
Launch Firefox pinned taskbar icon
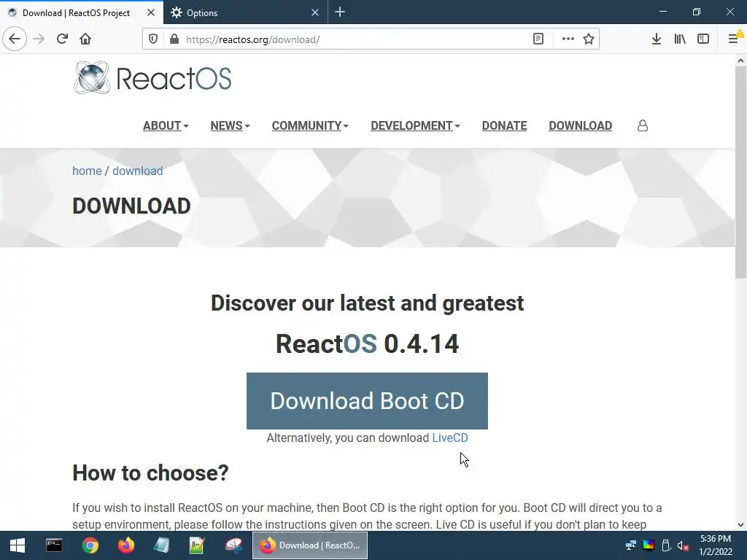pos(125,545)
